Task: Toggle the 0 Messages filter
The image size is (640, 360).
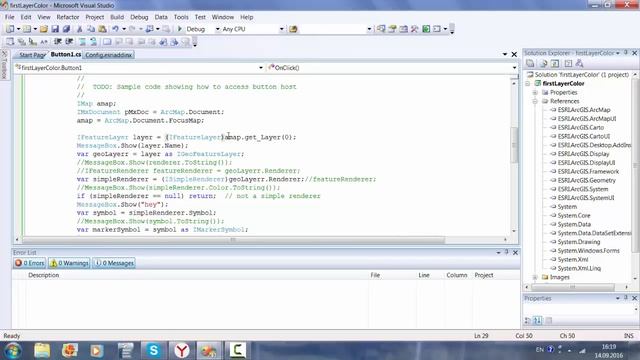Action: pyautogui.click(x=114, y=263)
